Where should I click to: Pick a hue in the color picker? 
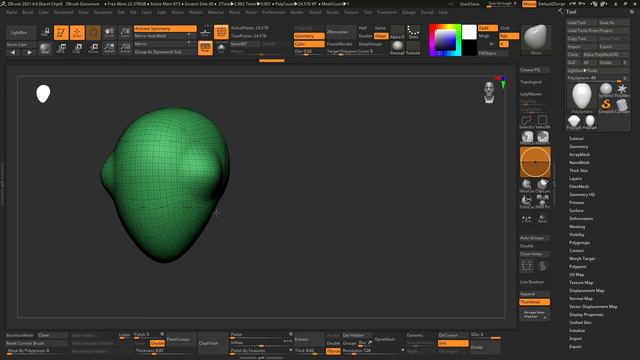coord(445,40)
